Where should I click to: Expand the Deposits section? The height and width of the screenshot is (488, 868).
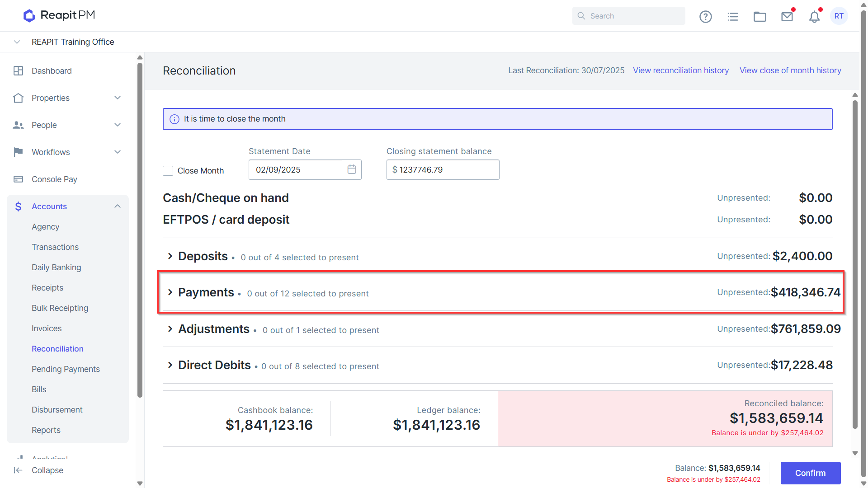pyautogui.click(x=170, y=256)
